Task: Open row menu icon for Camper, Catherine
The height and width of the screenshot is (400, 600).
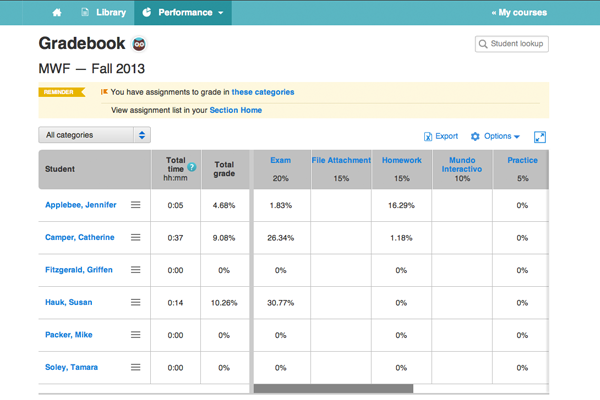Action: (136, 238)
